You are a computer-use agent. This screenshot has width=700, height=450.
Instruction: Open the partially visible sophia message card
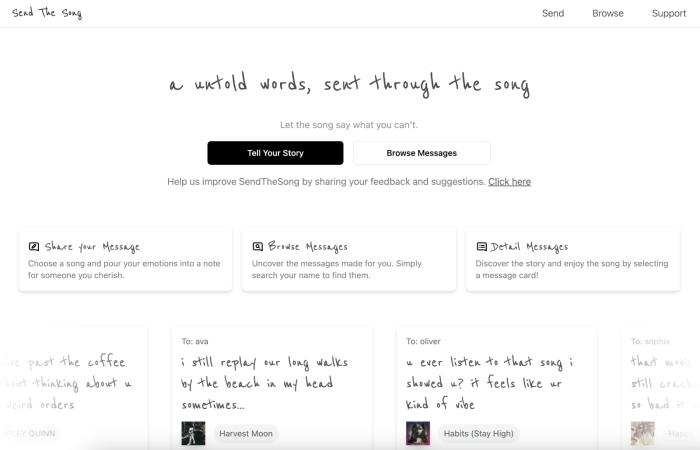point(660,380)
